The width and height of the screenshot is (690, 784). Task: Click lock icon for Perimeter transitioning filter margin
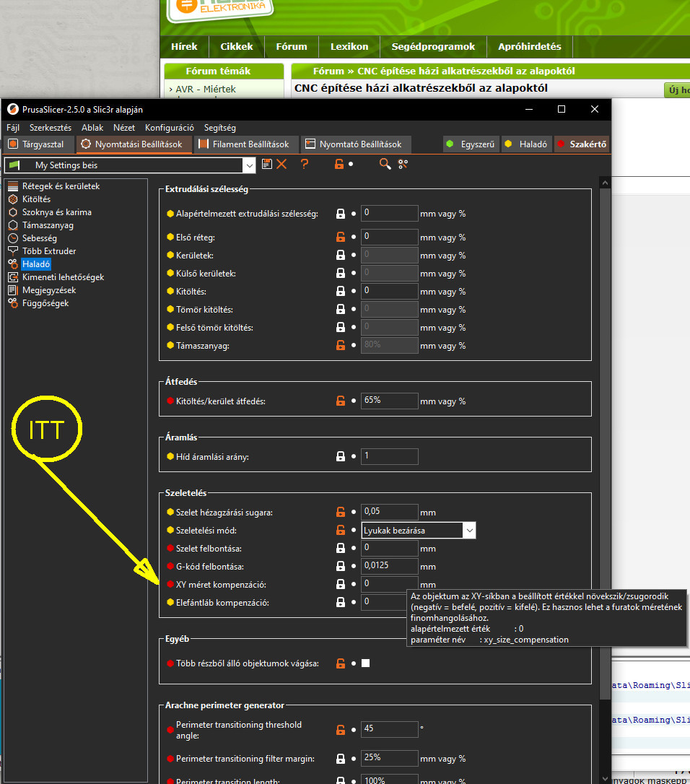[341, 759]
